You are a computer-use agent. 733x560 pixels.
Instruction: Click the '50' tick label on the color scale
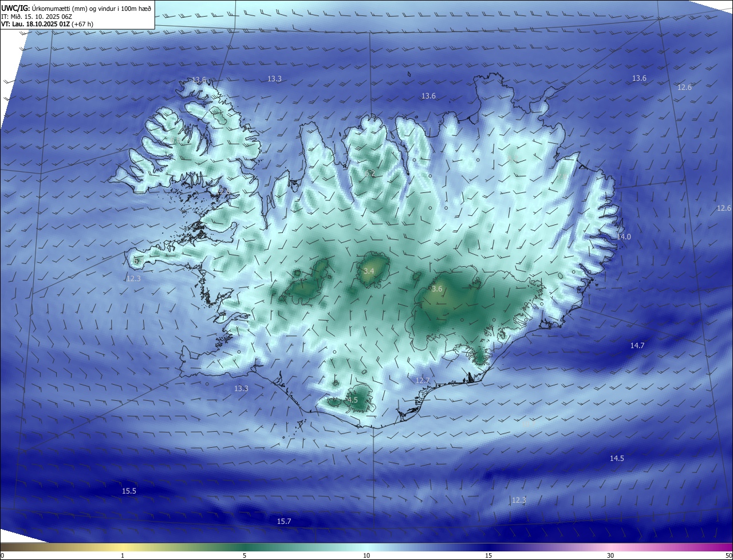pos(728,555)
